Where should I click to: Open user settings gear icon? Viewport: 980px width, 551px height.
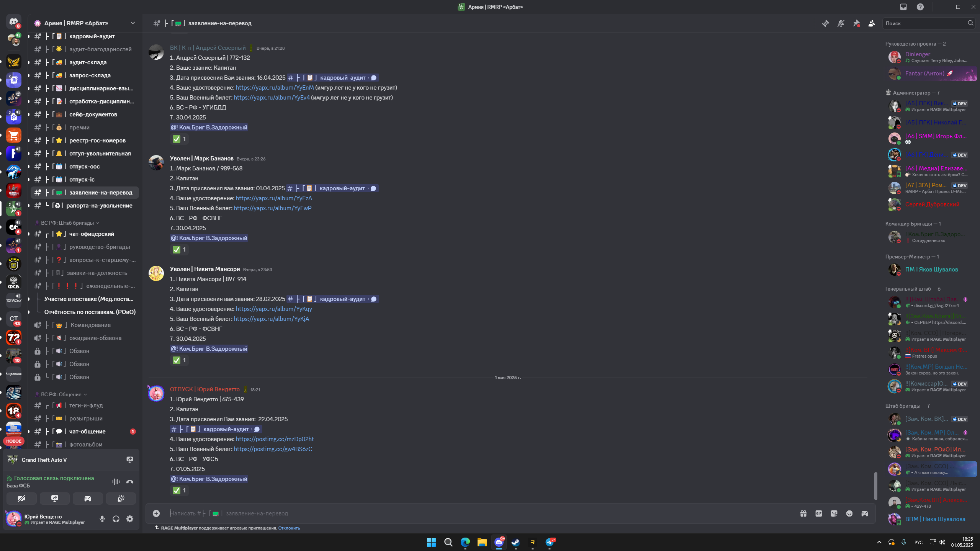point(130,519)
